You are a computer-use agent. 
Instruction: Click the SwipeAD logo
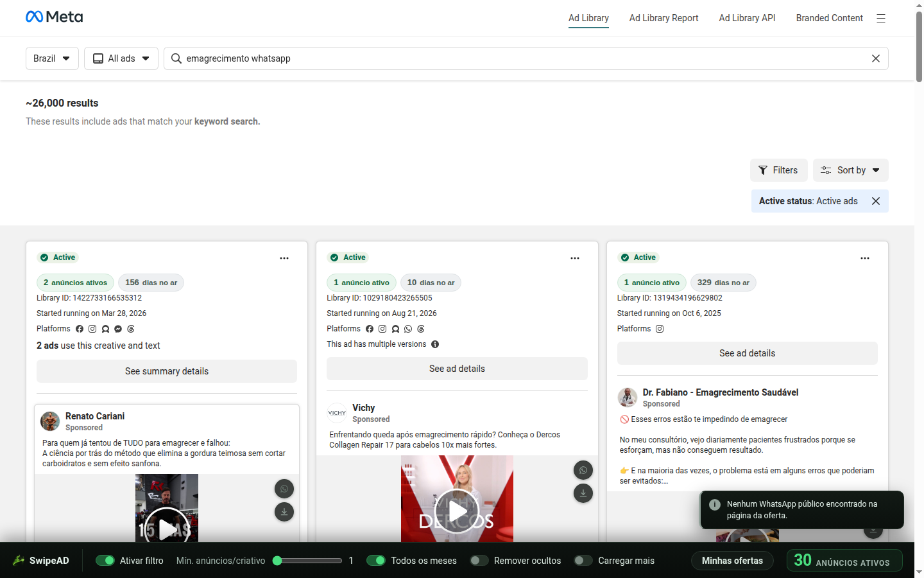click(x=40, y=561)
